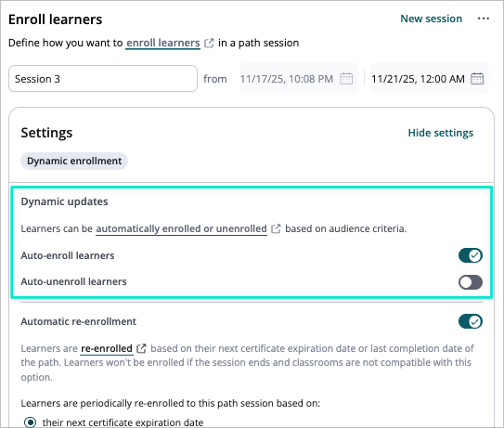504x428 pixels.
Task: Click the Dynamic updates section heading
Action: (64, 201)
